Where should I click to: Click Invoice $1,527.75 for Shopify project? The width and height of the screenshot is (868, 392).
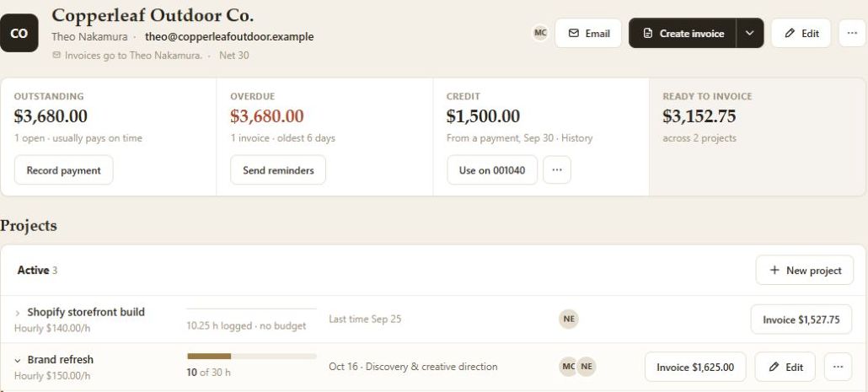point(801,320)
